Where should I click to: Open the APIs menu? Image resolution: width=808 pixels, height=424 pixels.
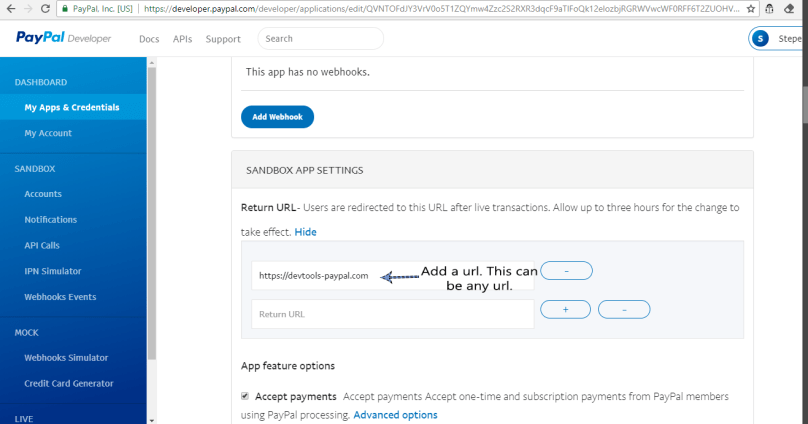182,39
